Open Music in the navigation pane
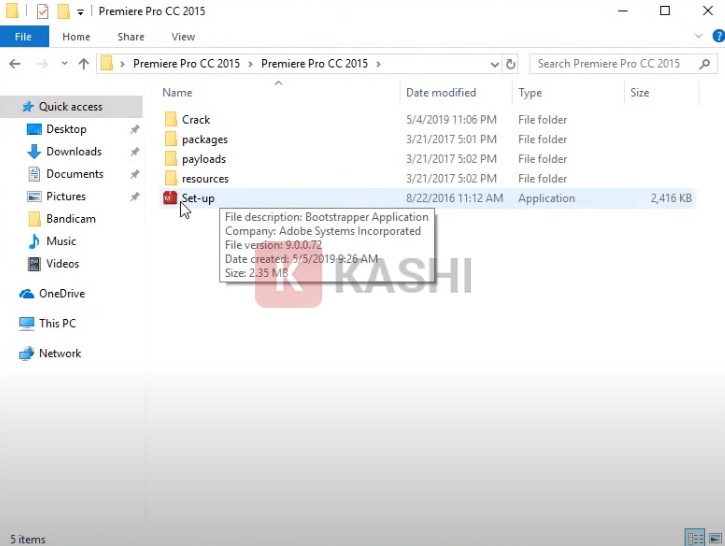 pyautogui.click(x=61, y=241)
